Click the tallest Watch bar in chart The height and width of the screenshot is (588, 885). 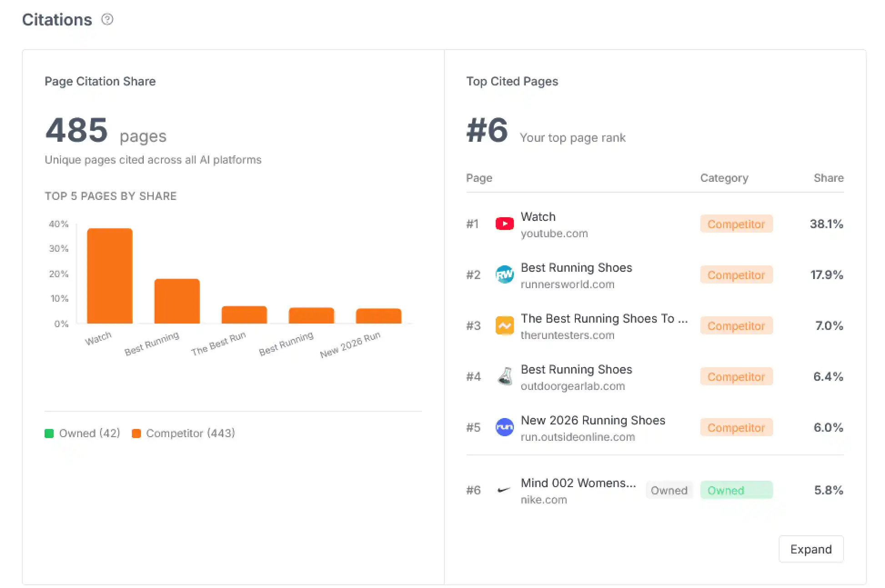coord(110,276)
